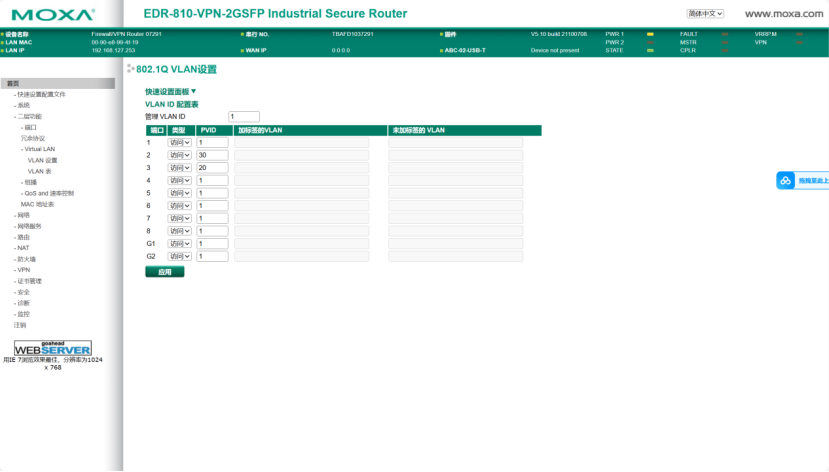Expand 快速设置配置文件 in the sidebar
Image resolution: width=829 pixels, height=472 pixels.
tap(41, 95)
